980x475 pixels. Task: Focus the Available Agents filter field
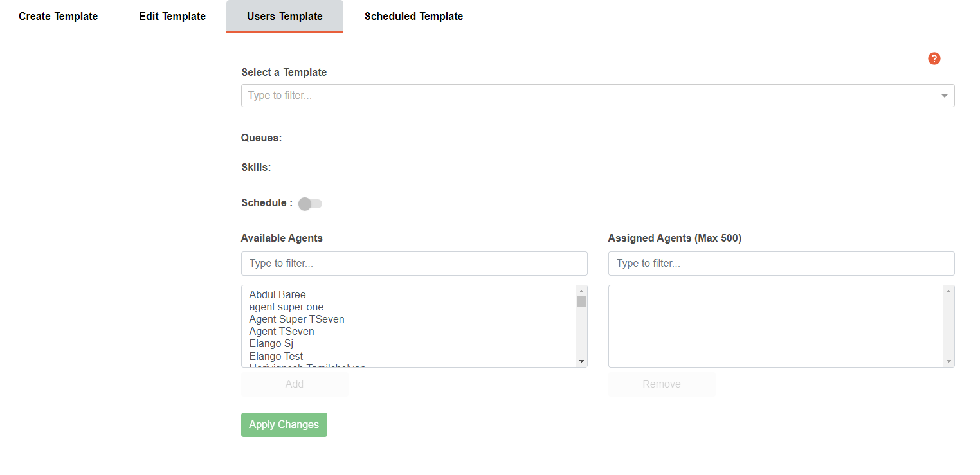coord(414,264)
